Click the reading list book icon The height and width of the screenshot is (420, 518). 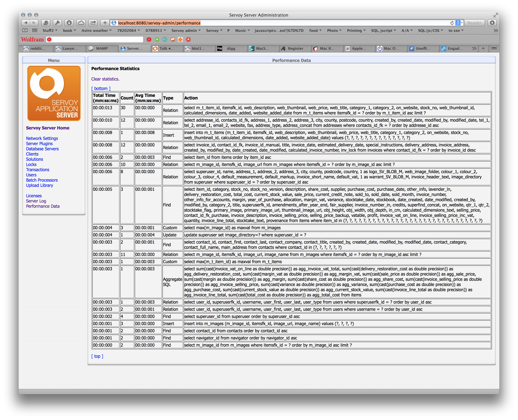pos(25,30)
